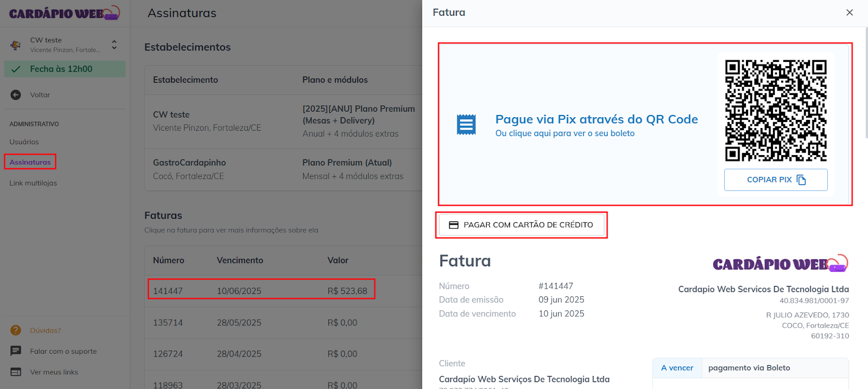Click the Falar com o suporte chat icon
The width and height of the screenshot is (868, 389).
click(x=16, y=351)
